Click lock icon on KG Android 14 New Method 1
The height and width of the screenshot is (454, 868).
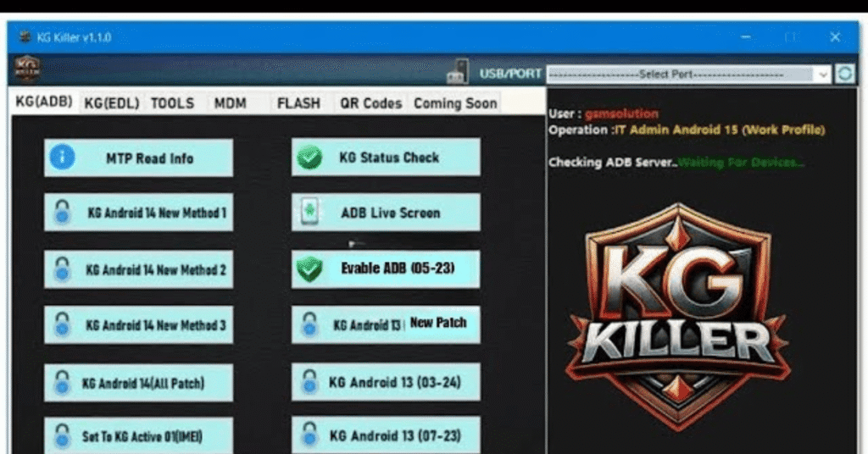point(62,212)
